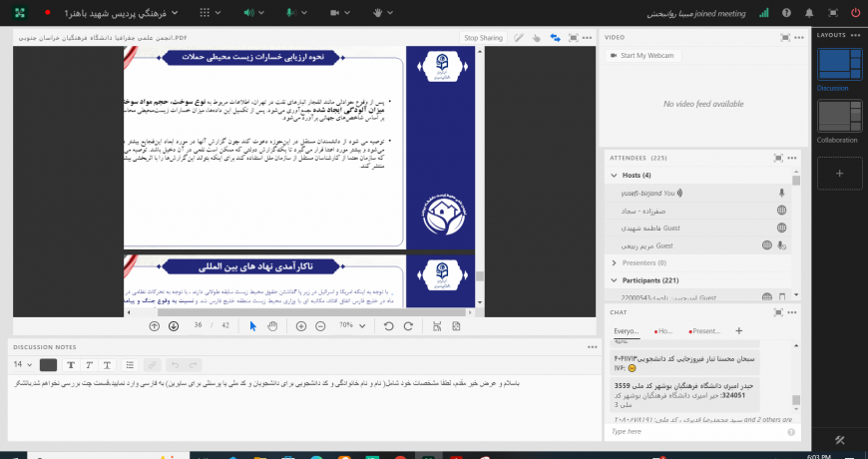The image size is (868, 459).
Task: Expand the microphone options arrow
Action: tap(304, 13)
